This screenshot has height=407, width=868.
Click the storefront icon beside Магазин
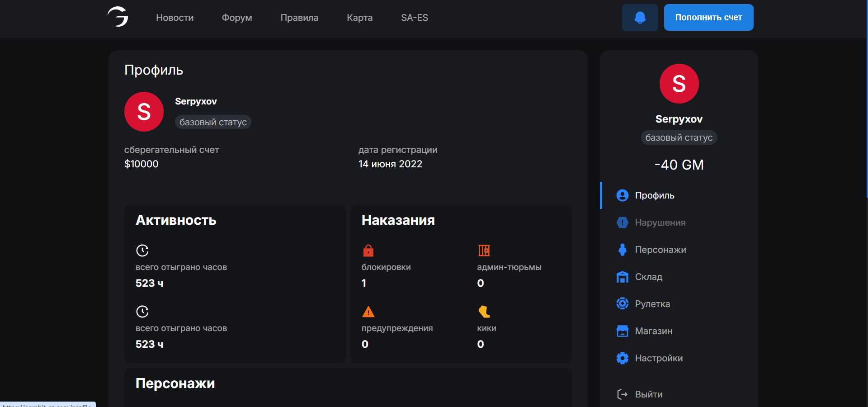(622, 331)
